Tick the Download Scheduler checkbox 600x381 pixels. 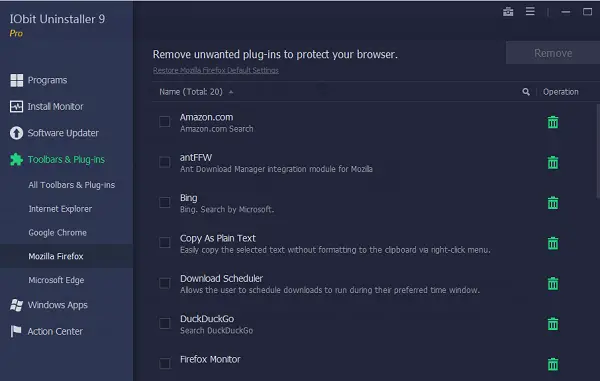[x=165, y=283]
